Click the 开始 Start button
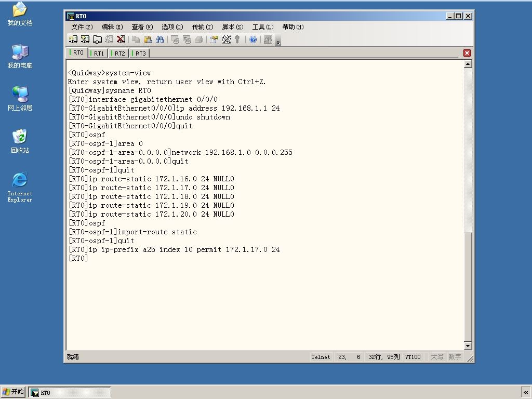 click(x=13, y=392)
